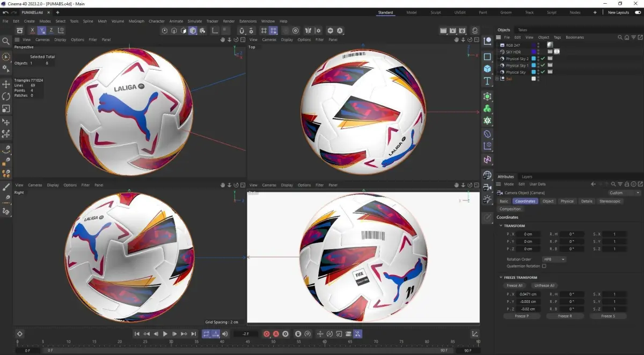644x355 pixels.
Task: Open Perspective viewport hamburger menu
Action: pyautogui.click(x=17, y=40)
